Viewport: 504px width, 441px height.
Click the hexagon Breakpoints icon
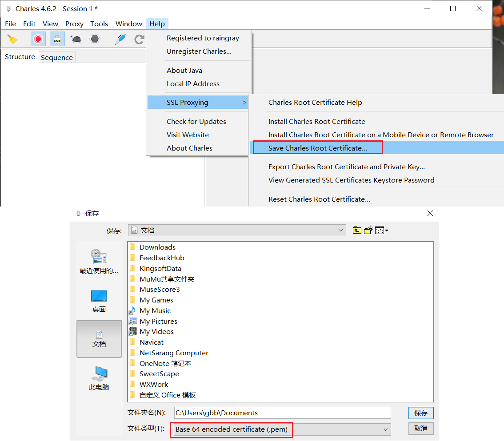(x=95, y=39)
